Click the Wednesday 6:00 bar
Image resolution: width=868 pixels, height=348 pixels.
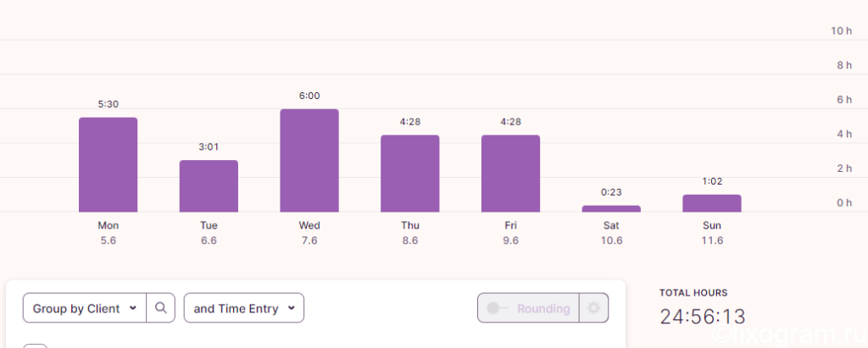click(309, 160)
